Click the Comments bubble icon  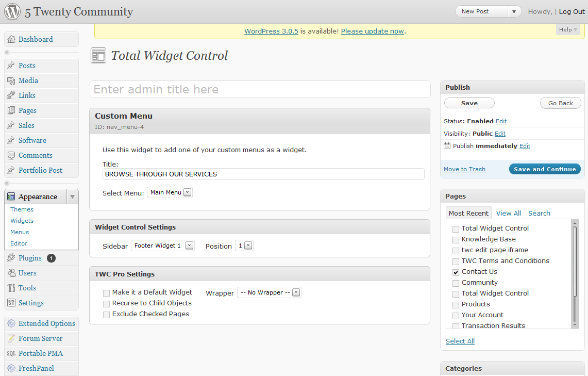click(11, 155)
